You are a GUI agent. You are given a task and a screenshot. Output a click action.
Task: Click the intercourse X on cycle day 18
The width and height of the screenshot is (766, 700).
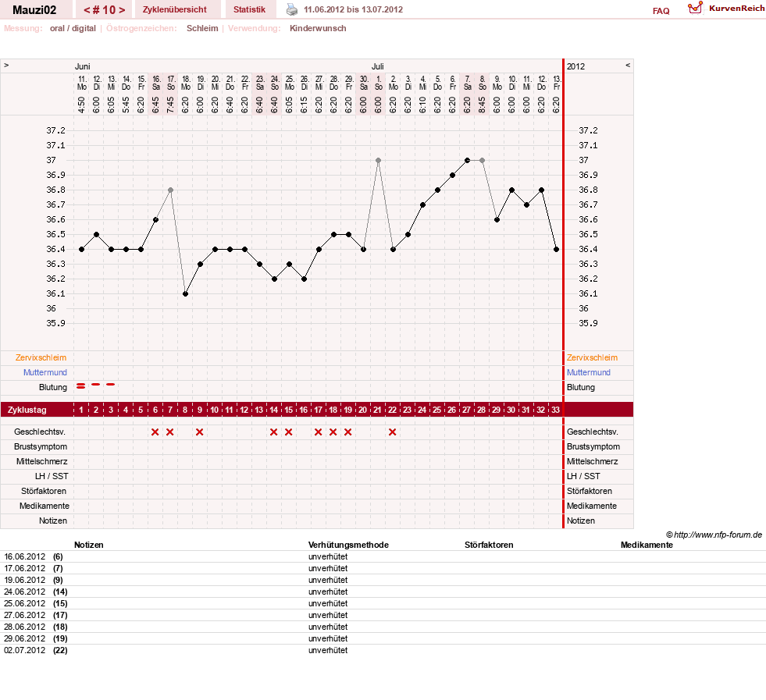point(333,432)
